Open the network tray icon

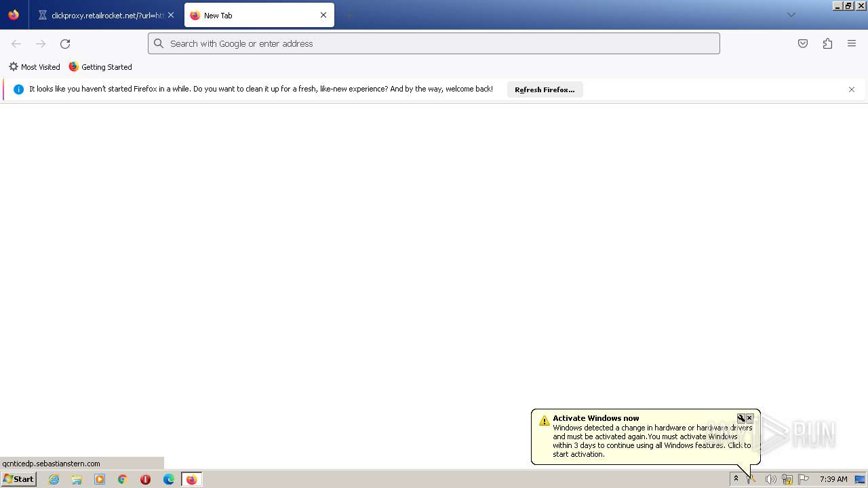[x=787, y=479]
